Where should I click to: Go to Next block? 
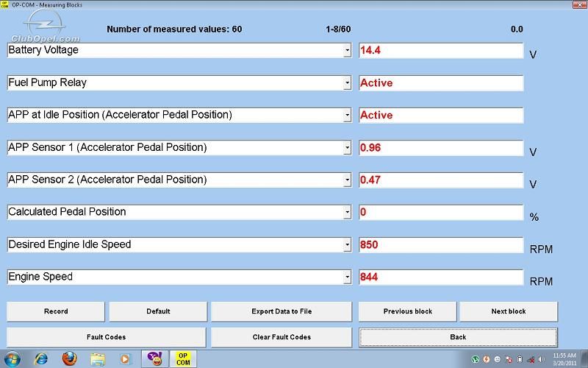(509, 311)
